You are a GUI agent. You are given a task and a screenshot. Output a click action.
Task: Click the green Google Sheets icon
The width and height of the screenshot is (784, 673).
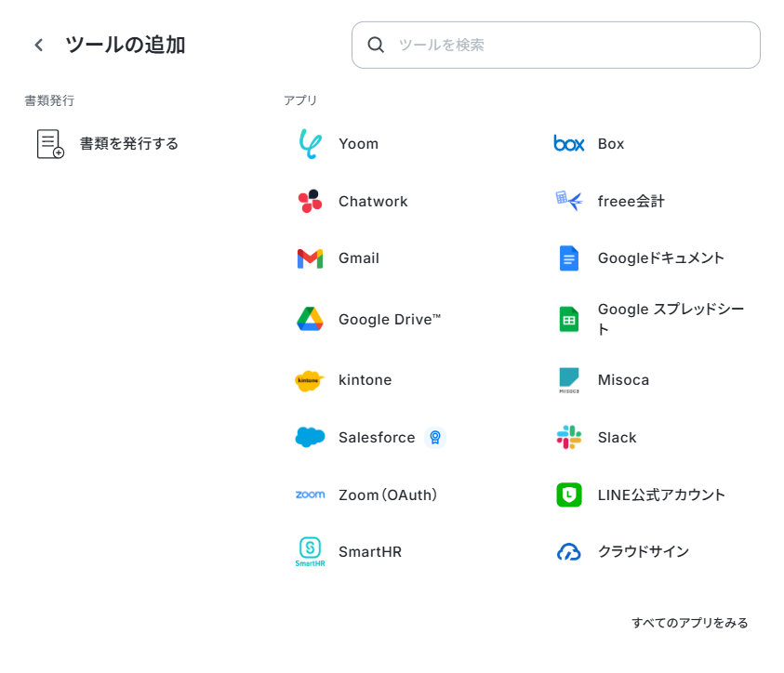pos(569,319)
